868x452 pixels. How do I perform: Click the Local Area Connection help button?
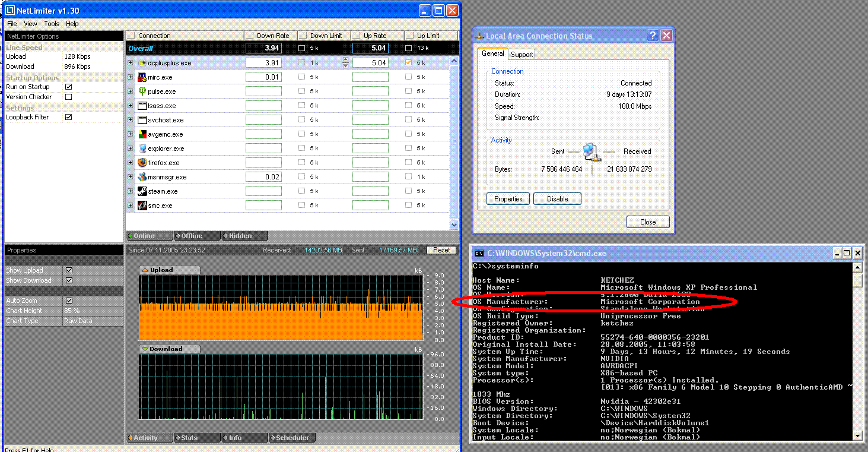653,35
